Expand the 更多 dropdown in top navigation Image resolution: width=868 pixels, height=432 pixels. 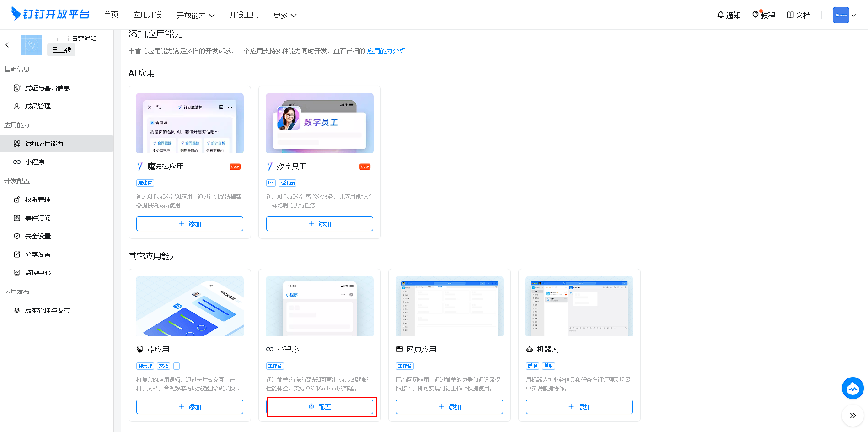284,15
